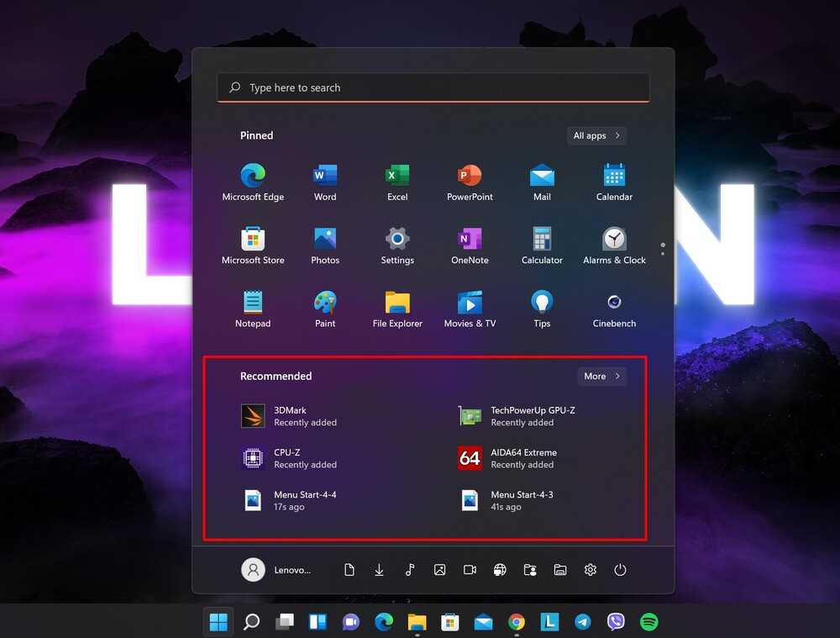The height and width of the screenshot is (638, 840).
Task: Open the Downloads folder shortcut icon
Action: (379, 570)
